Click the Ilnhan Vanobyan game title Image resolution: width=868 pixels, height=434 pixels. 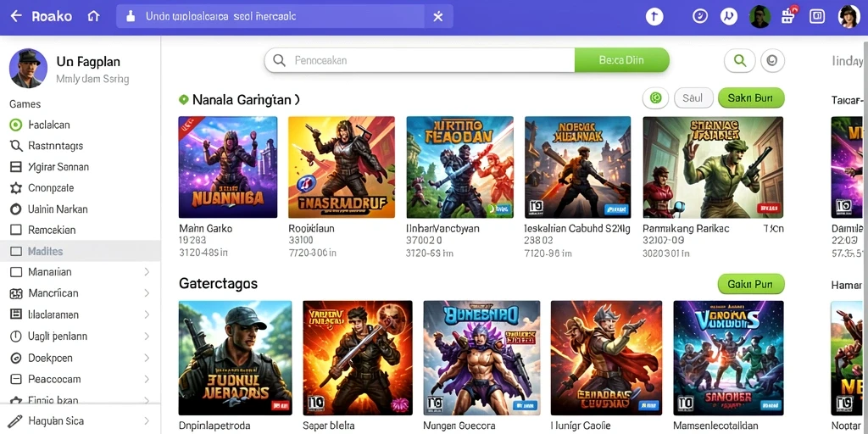tap(442, 228)
